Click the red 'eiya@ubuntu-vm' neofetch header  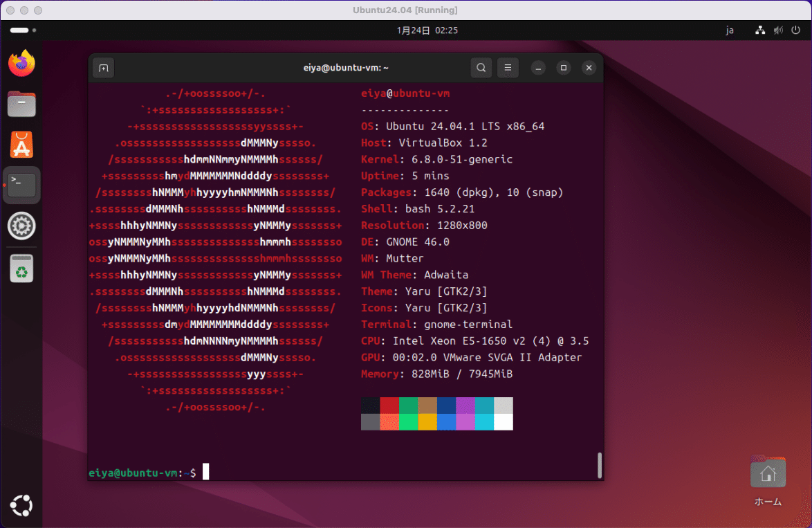(x=405, y=94)
